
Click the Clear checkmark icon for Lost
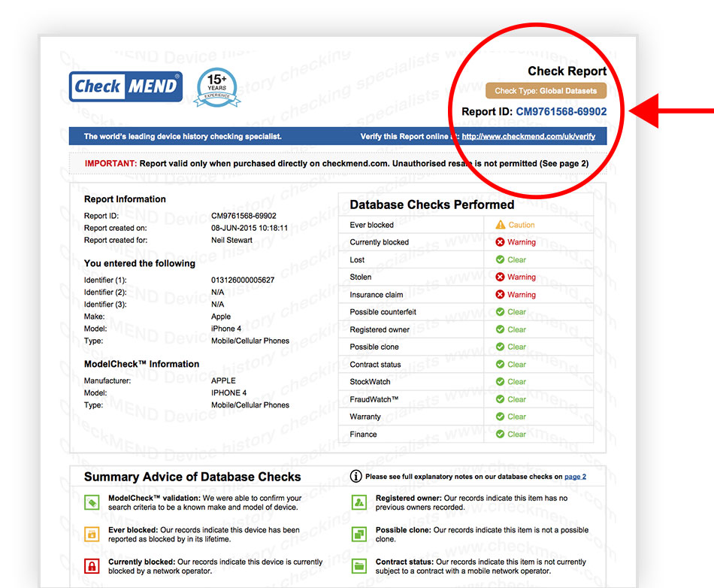[x=500, y=259]
